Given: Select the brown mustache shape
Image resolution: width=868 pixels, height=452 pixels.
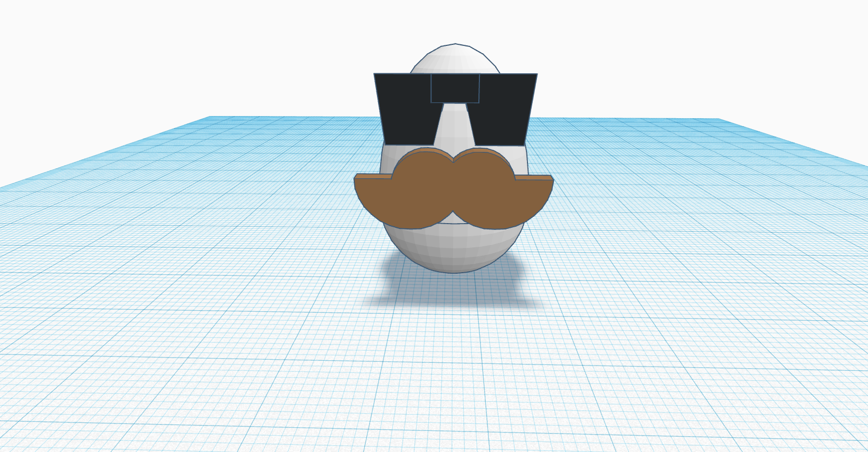Looking at the screenshot, I should (454, 189).
